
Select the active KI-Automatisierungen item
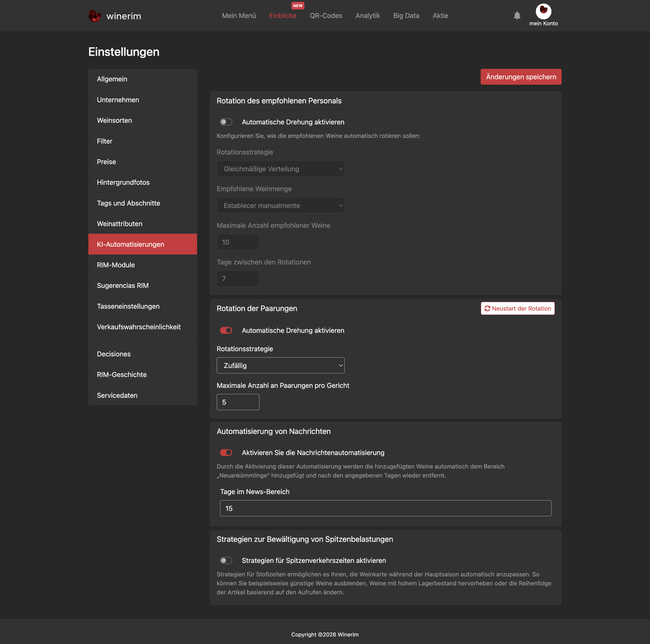[x=143, y=244]
